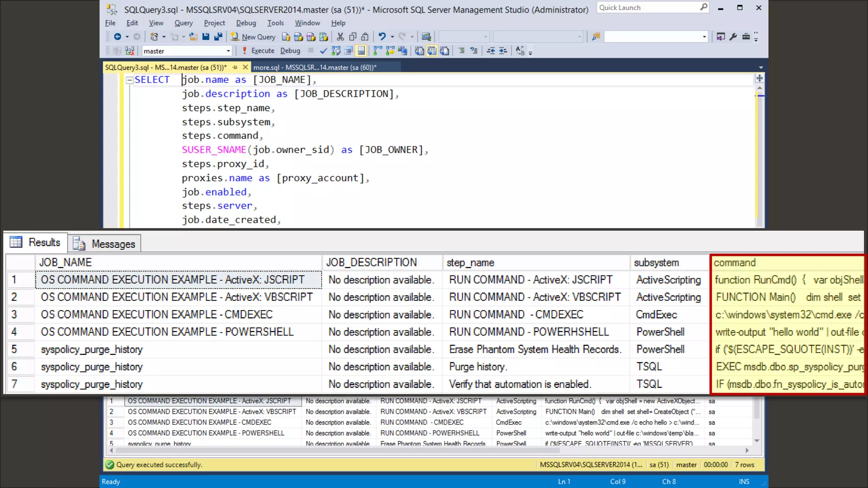Click the Quick Launch search field

[648, 8]
